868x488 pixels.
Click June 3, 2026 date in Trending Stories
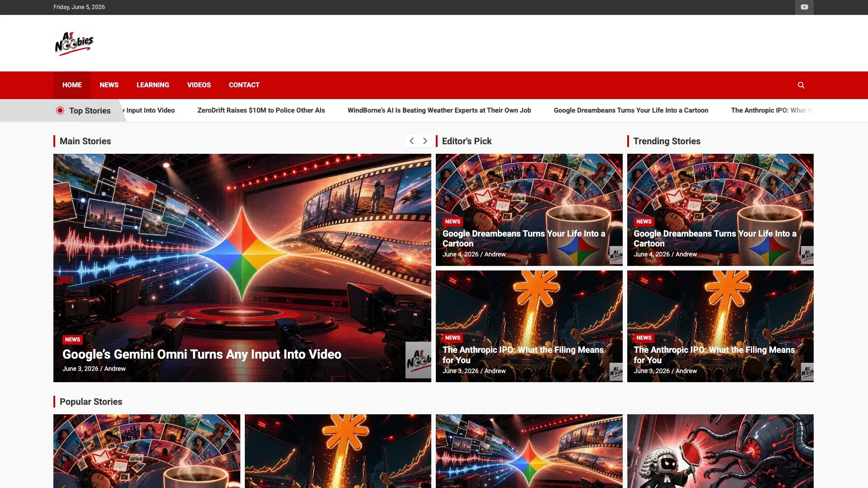(x=652, y=371)
